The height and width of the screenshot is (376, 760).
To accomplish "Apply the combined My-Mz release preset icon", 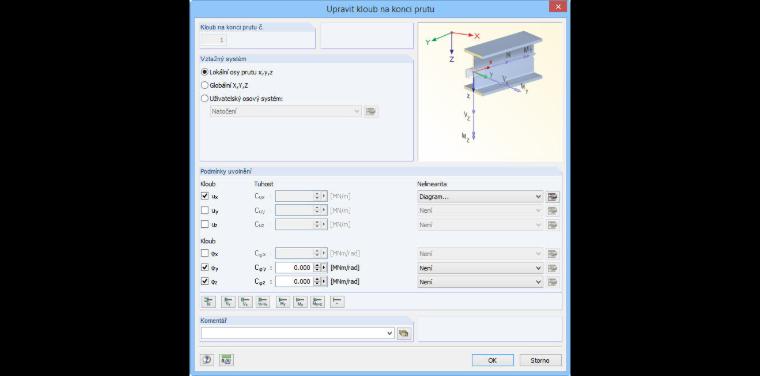I will click(317, 302).
